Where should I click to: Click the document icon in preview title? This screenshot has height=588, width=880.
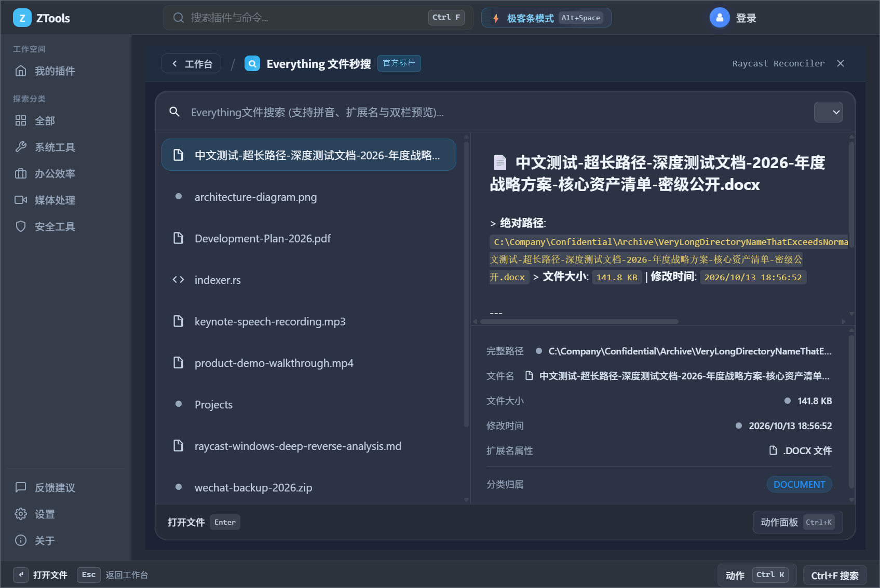tap(500, 163)
